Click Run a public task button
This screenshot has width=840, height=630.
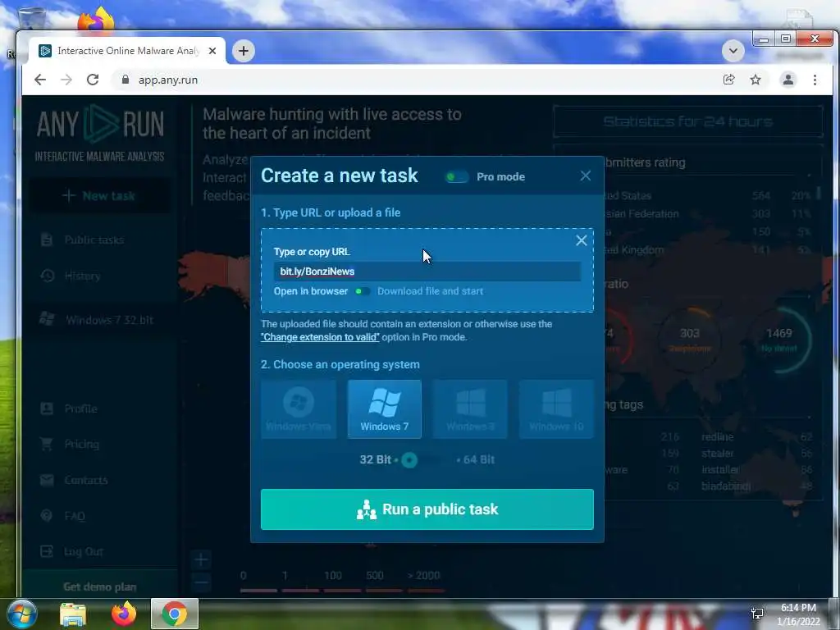coord(427,509)
